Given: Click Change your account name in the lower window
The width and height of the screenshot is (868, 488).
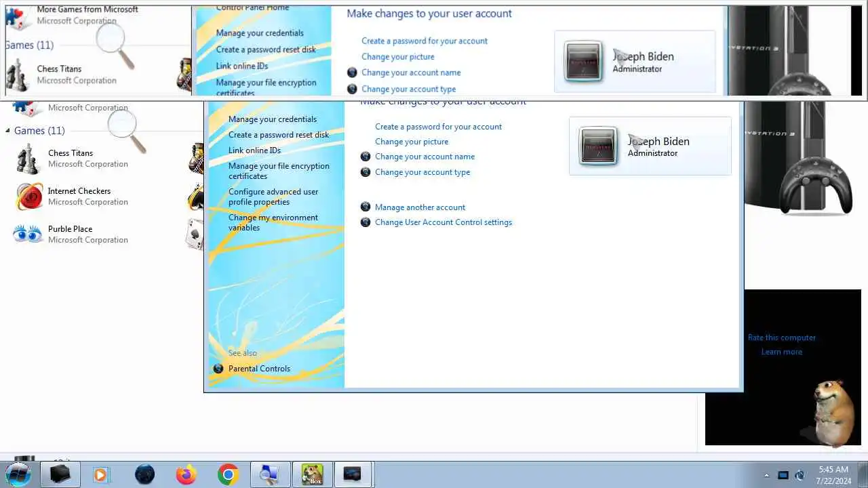Looking at the screenshot, I should pyautogui.click(x=425, y=157).
